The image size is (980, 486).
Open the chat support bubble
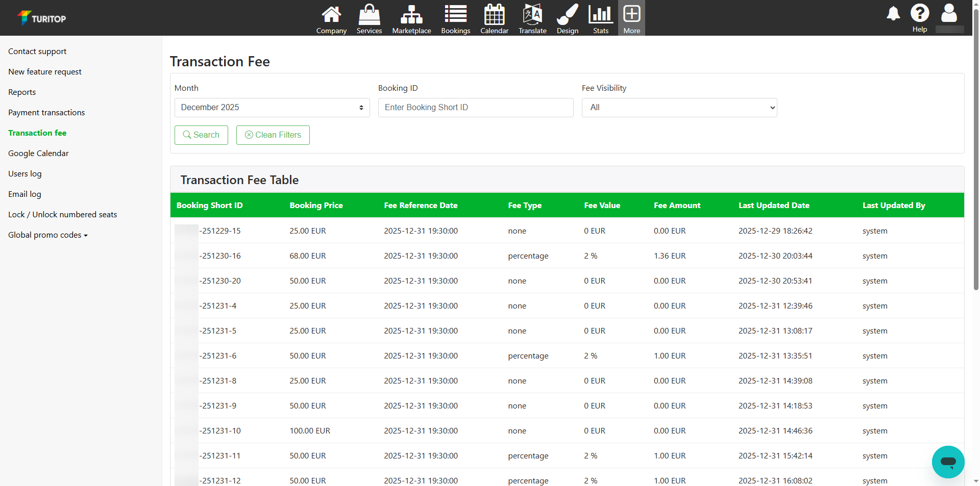pos(948,462)
